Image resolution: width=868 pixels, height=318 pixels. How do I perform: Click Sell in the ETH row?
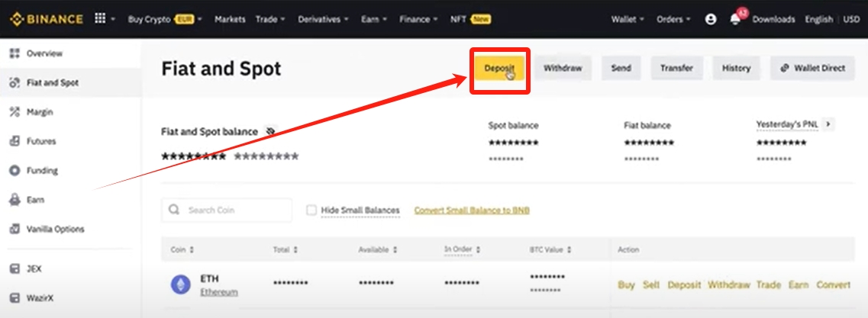pos(651,284)
